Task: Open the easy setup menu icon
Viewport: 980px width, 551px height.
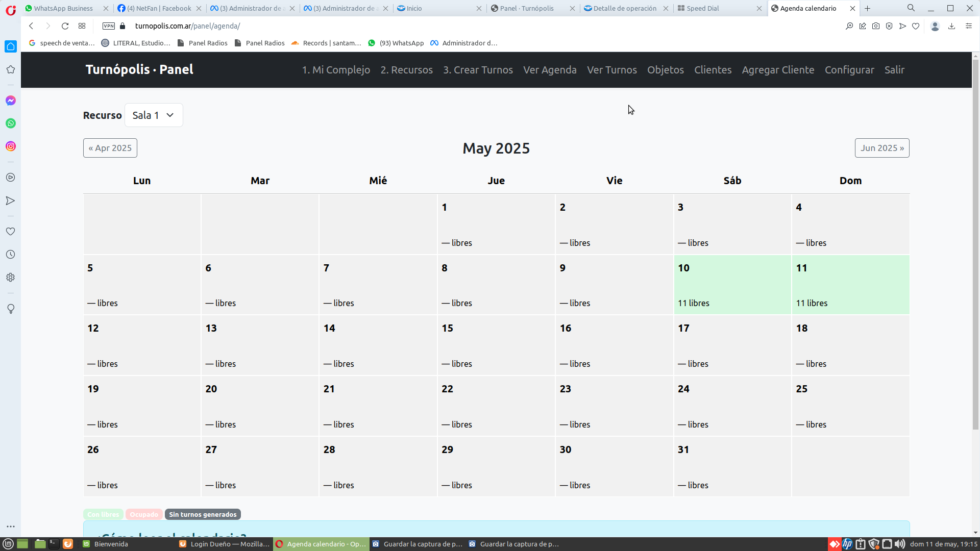Action: (x=968, y=26)
